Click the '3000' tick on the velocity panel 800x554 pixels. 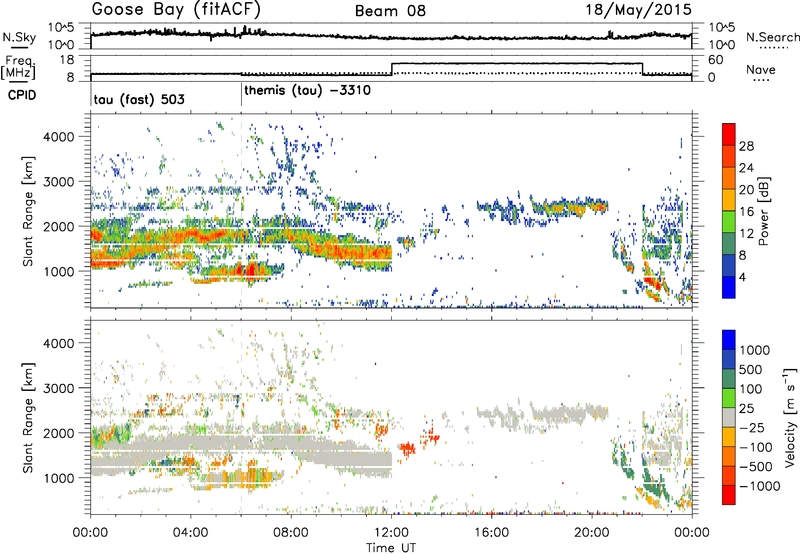click(59, 388)
